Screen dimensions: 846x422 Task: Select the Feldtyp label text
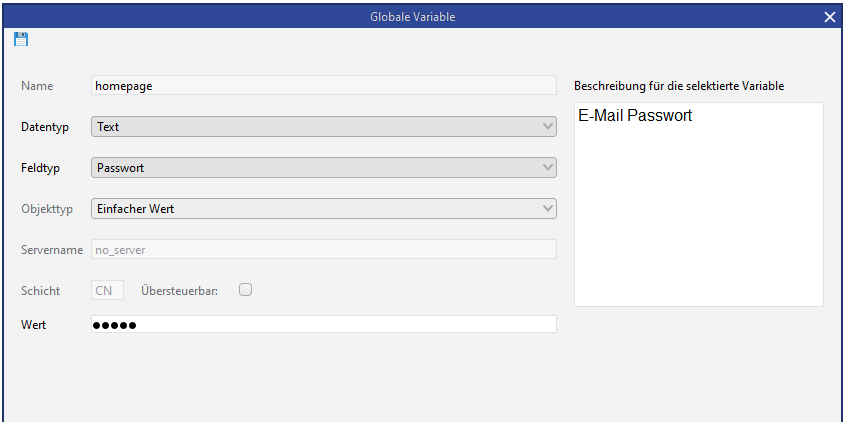(x=41, y=168)
